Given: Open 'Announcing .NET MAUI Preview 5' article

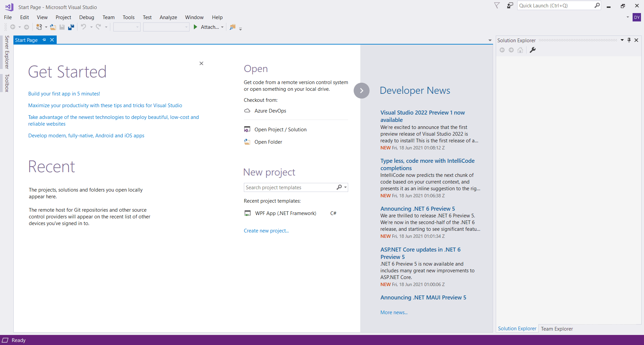Looking at the screenshot, I should tap(423, 297).
